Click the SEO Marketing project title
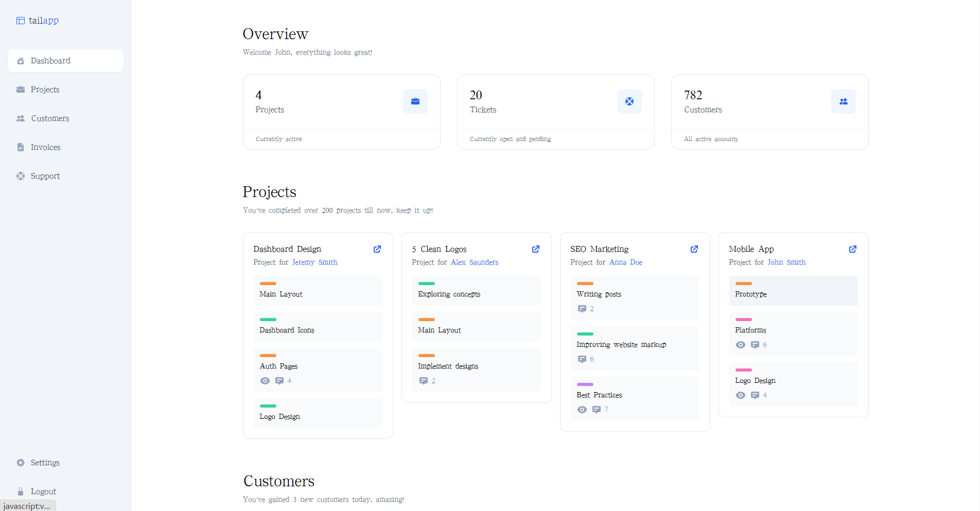 pos(599,249)
